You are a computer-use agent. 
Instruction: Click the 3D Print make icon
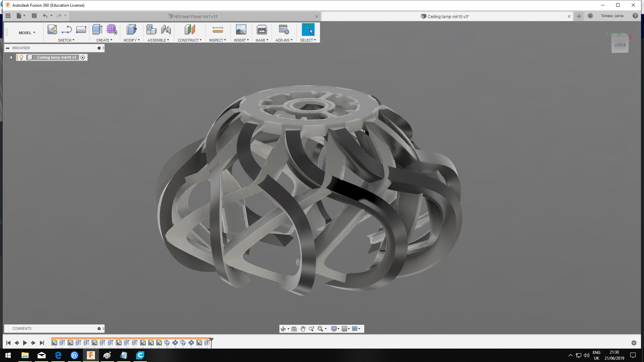[x=262, y=29]
